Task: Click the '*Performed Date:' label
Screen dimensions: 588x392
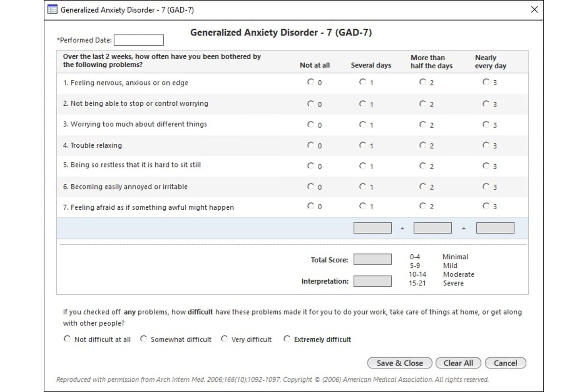Action: point(84,40)
